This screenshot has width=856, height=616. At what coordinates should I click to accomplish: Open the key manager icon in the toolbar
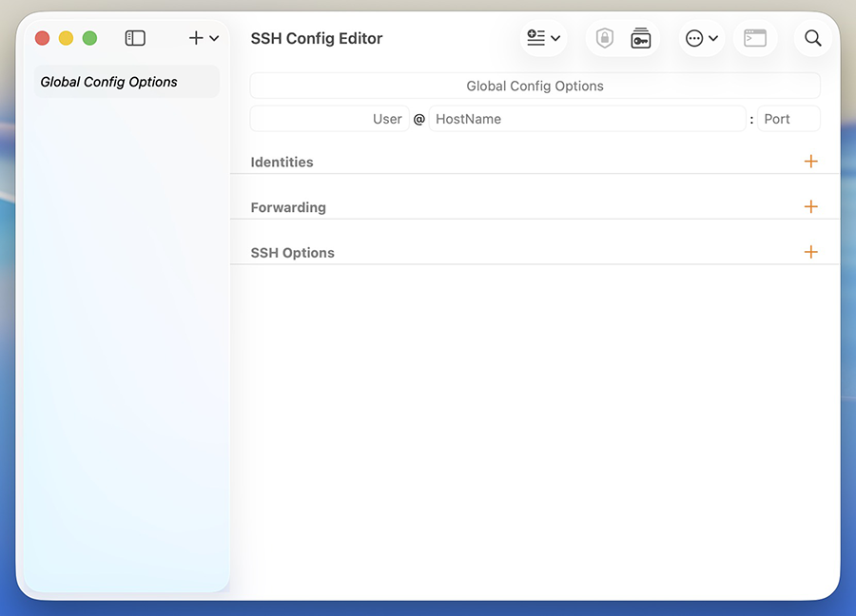point(641,38)
